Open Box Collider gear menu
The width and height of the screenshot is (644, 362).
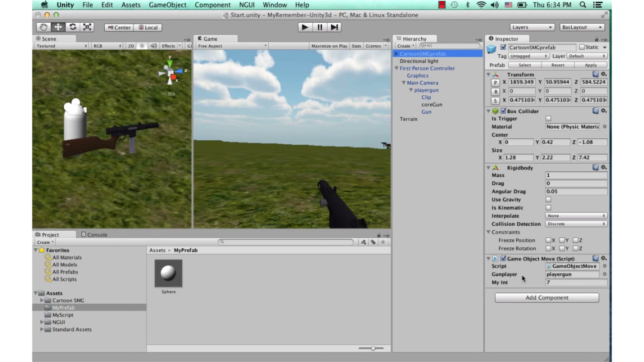click(x=604, y=111)
